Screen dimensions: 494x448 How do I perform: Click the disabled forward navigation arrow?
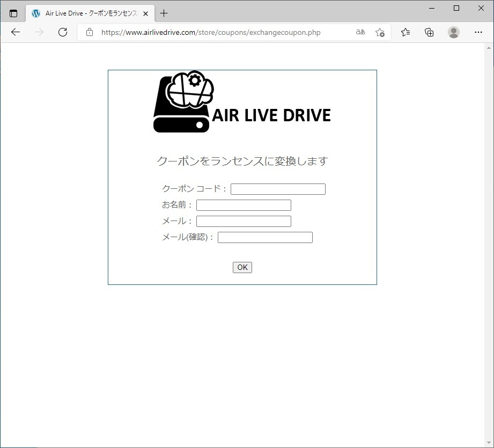39,32
